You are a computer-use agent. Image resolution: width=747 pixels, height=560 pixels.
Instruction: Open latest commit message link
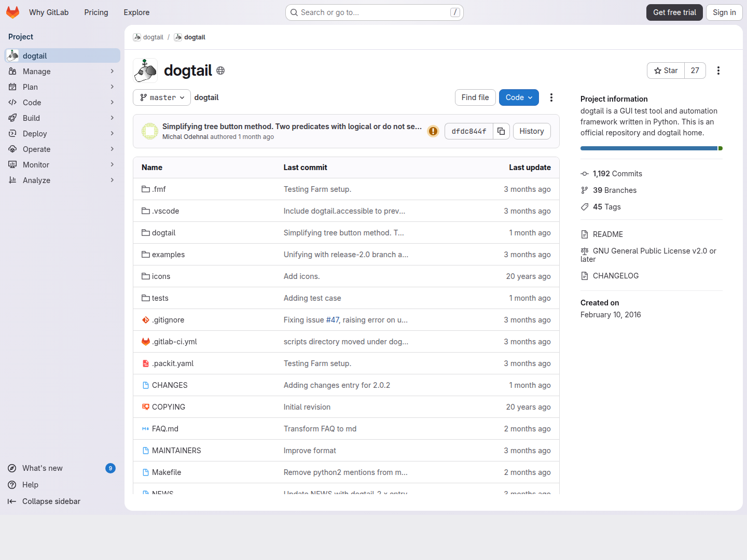pyautogui.click(x=292, y=127)
